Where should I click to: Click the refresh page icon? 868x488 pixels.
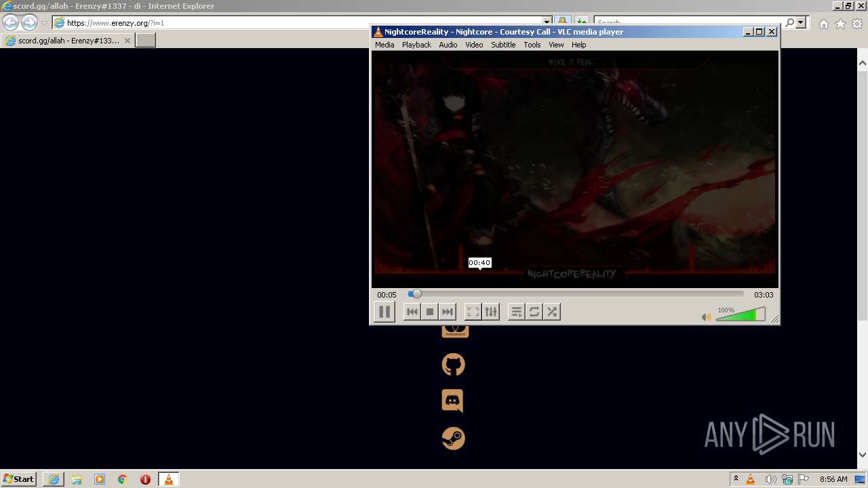581,22
